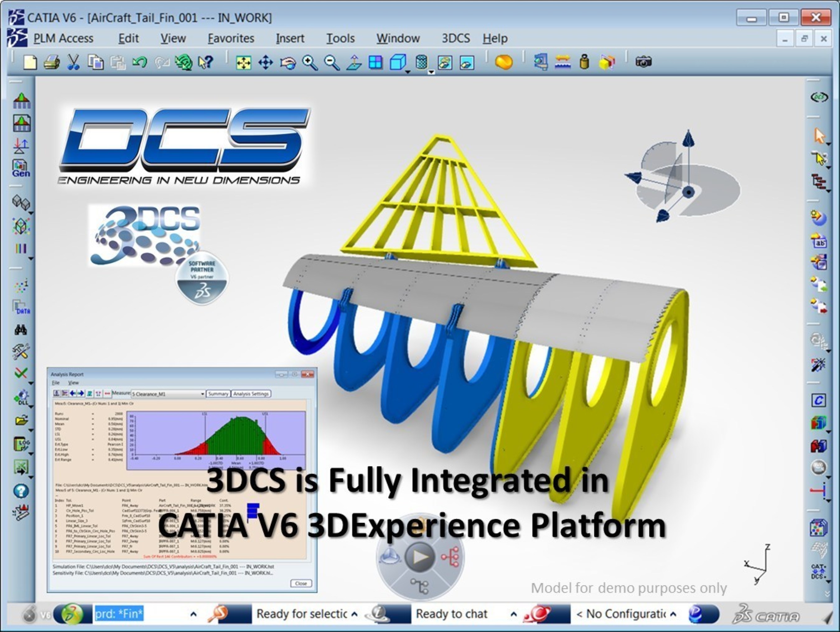
Task: Open the Edit menu
Action: [x=128, y=38]
